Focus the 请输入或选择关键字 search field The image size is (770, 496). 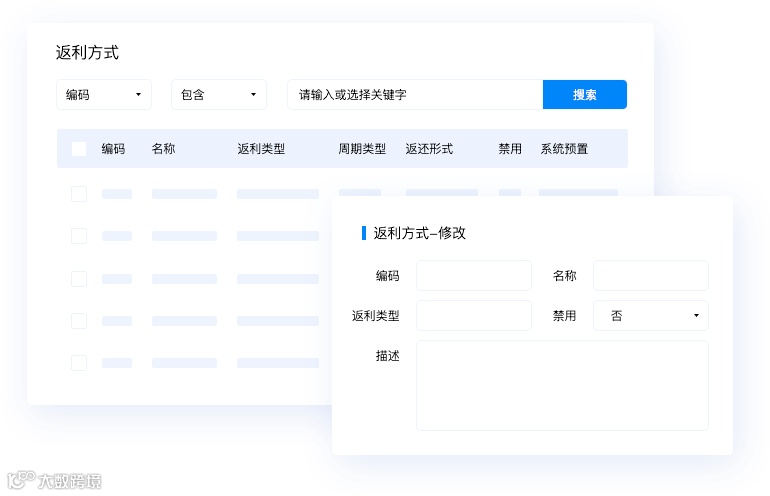[415, 94]
